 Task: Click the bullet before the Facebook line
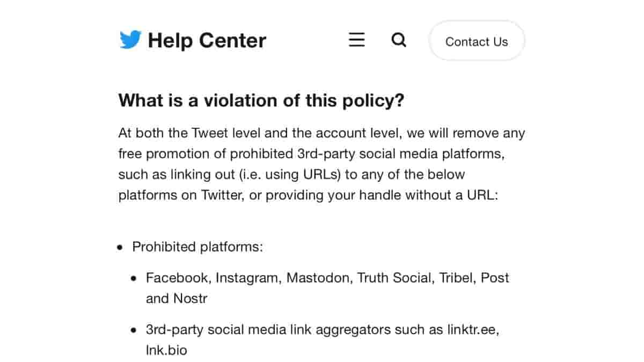(134, 279)
